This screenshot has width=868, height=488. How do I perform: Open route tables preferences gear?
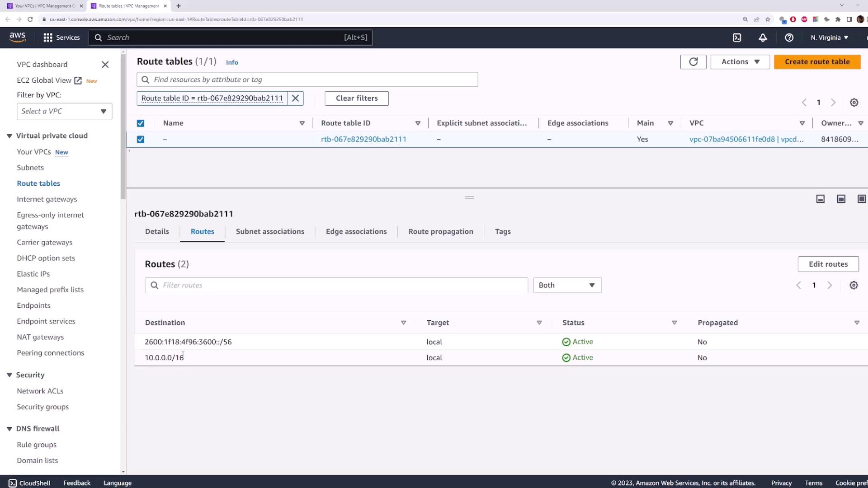(854, 103)
